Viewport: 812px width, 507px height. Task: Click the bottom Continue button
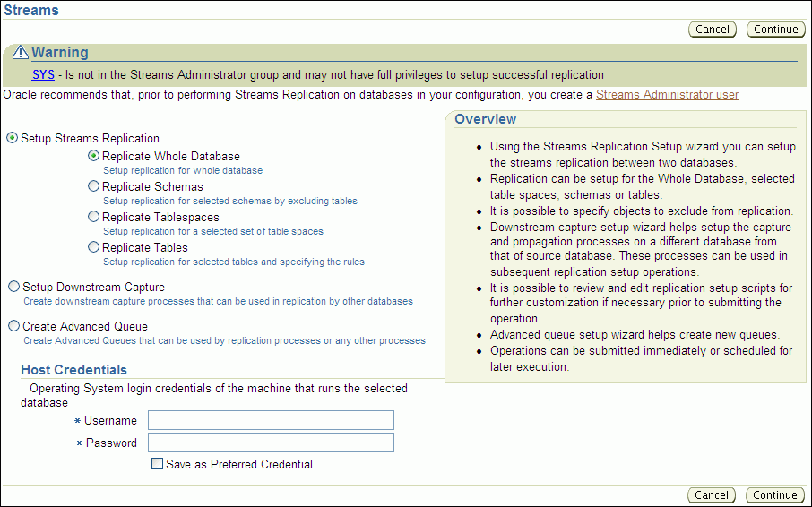tap(774, 495)
